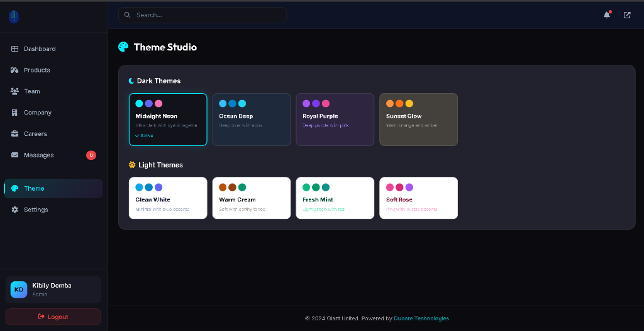Image resolution: width=644 pixels, height=331 pixels.
Task: Switch to the Ocean Deep theme
Action: [x=252, y=120]
